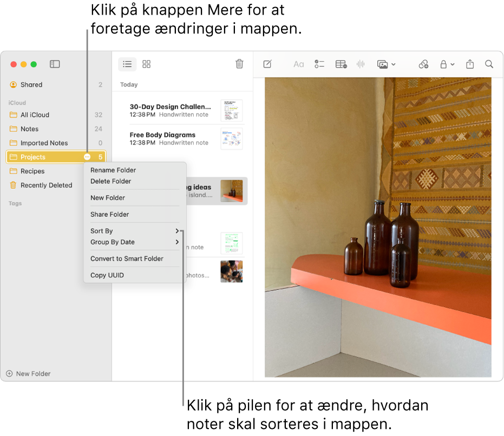Switch to gallery view of notes
The image size is (504, 436).
147,64
